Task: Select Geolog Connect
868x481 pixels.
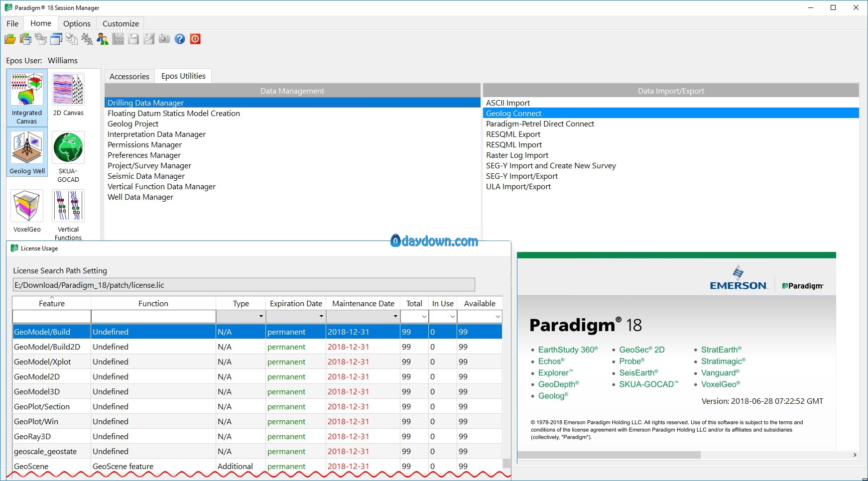Action: [x=671, y=113]
